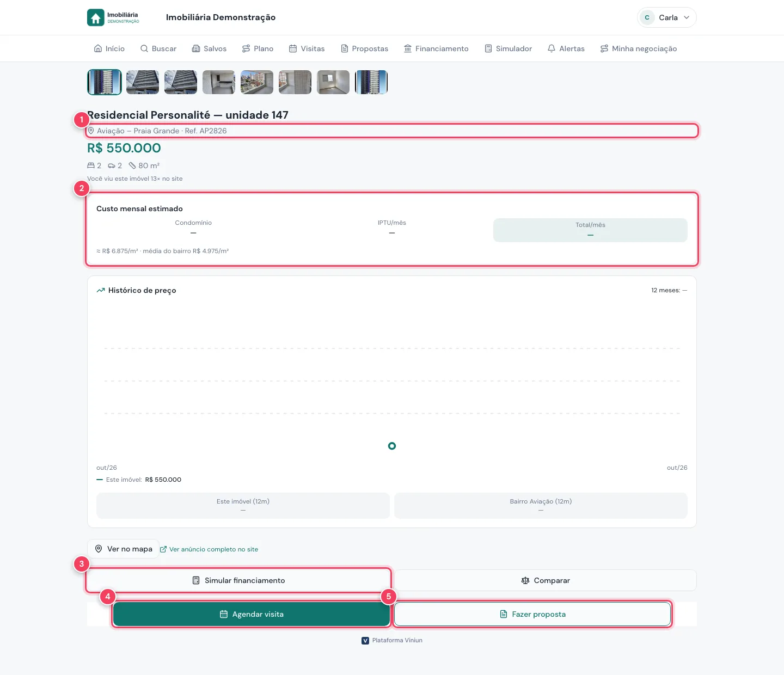Click the Imobiliária Demonstração house logo
The height and width of the screenshot is (675, 784).
tap(96, 17)
